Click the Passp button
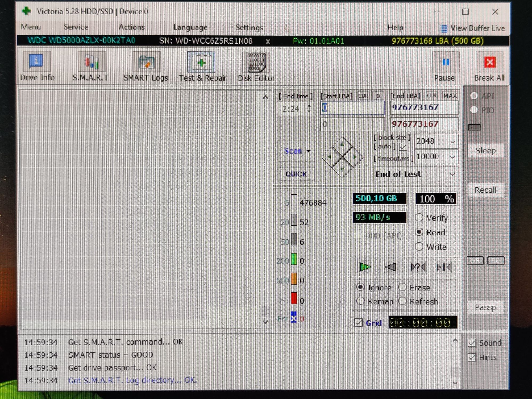The width and height of the screenshot is (532, 399). pyautogui.click(x=485, y=307)
